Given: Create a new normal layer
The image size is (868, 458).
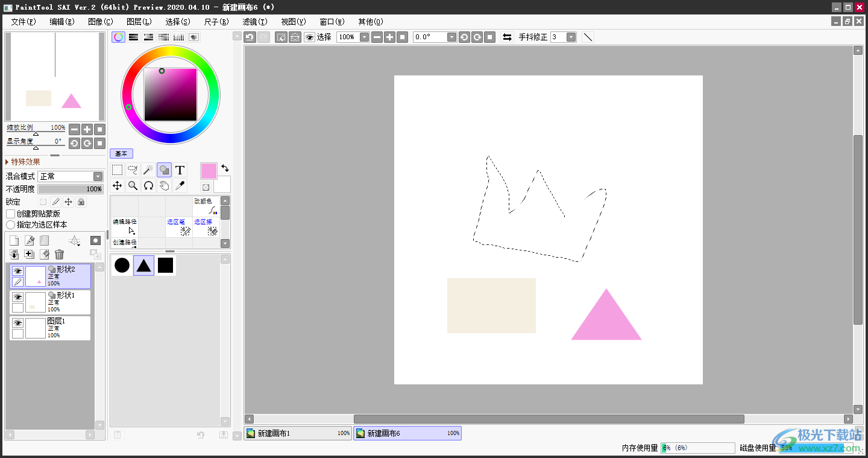Looking at the screenshot, I should point(14,241).
